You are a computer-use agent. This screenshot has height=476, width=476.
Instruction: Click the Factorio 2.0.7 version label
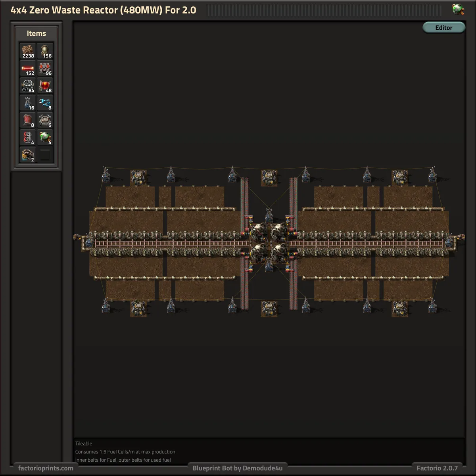437,468
